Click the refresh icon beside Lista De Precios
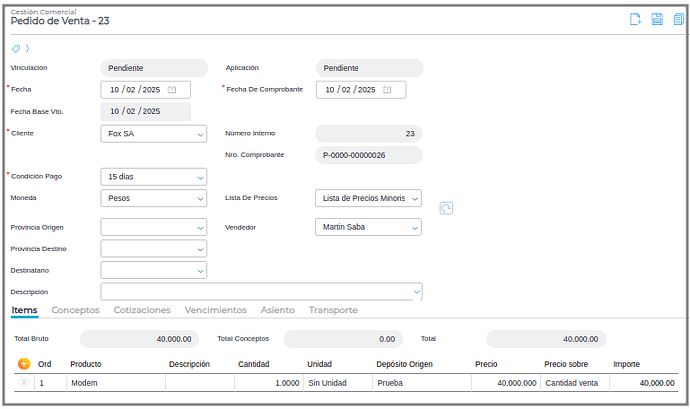Screen dimensions: 690x409 pos(446,207)
